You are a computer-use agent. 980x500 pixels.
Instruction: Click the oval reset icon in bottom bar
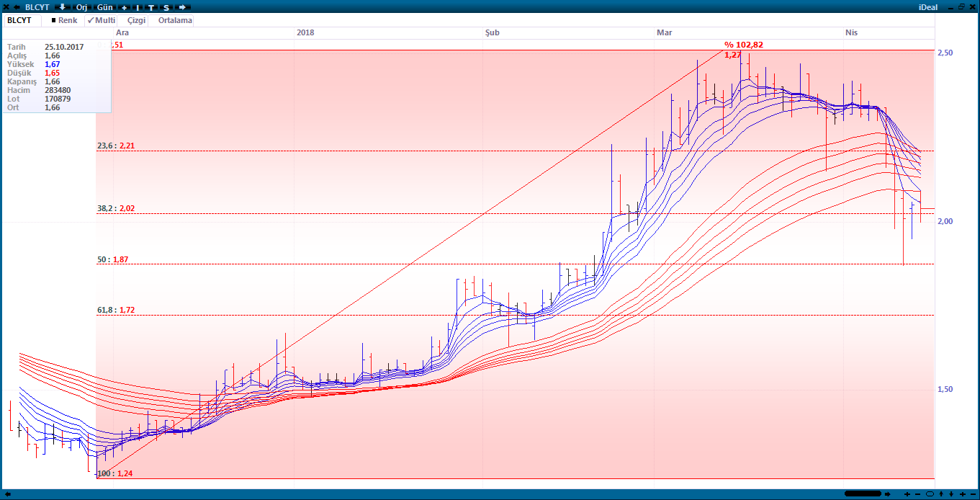click(x=930, y=494)
